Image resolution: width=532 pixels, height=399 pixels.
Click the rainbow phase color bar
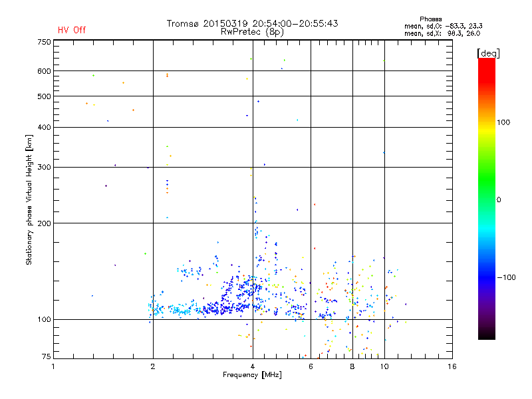(x=487, y=198)
